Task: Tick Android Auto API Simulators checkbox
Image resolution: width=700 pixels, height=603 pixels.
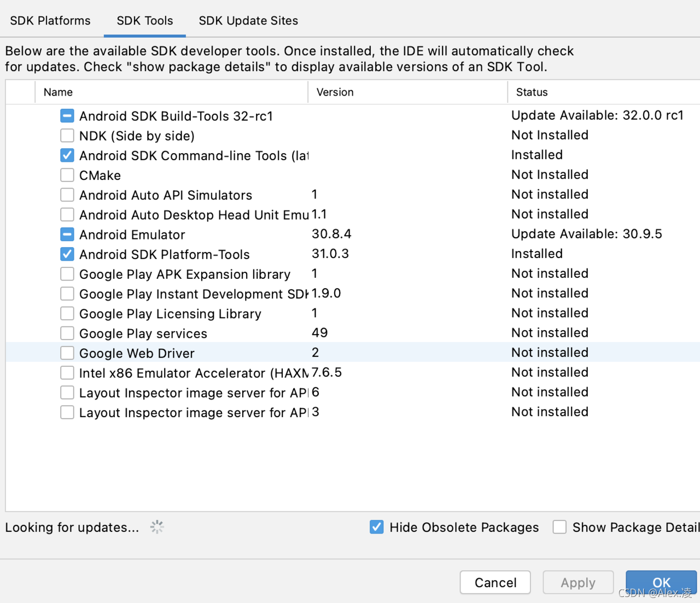Action: pyautogui.click(x=67, y=195)
